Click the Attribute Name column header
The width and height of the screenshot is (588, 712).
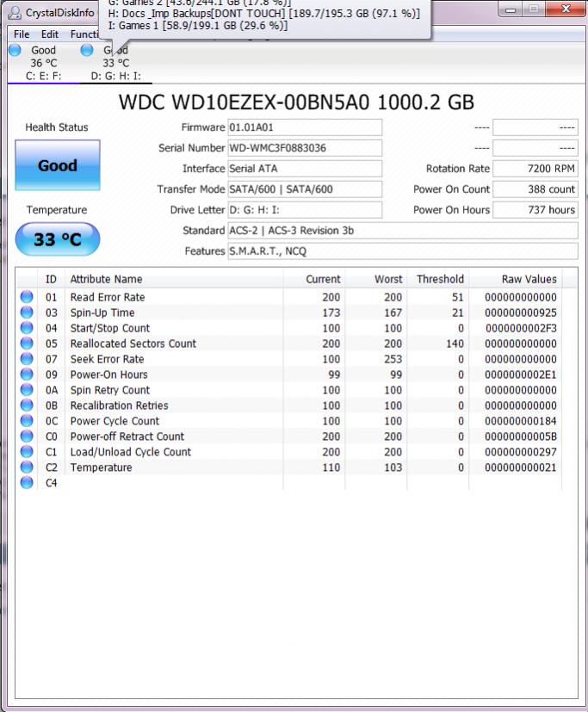coord(106,279)
